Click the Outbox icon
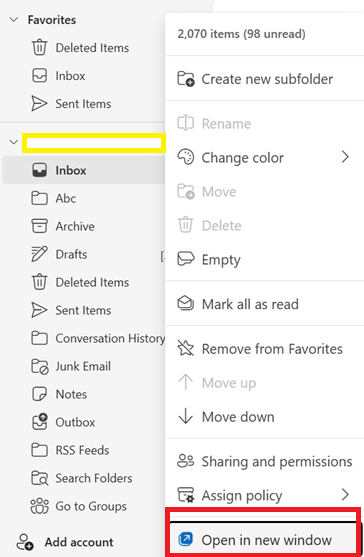Screen dimensions: 364x557 pos(39,422)
